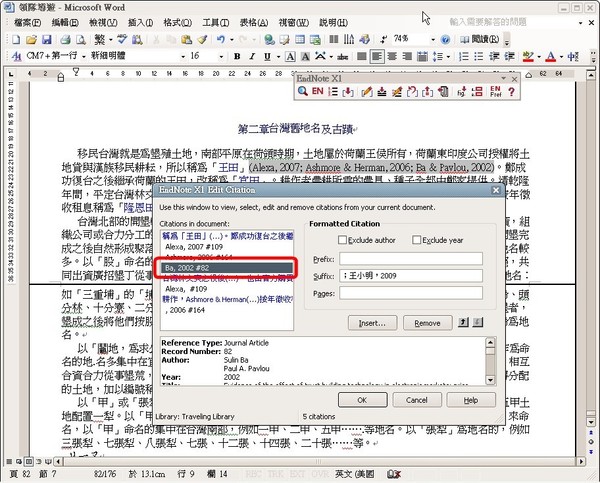The width and height of the screenshot is (600, 483).
Task: Toggle bulleted list formatting
Action: coord(479,57)
